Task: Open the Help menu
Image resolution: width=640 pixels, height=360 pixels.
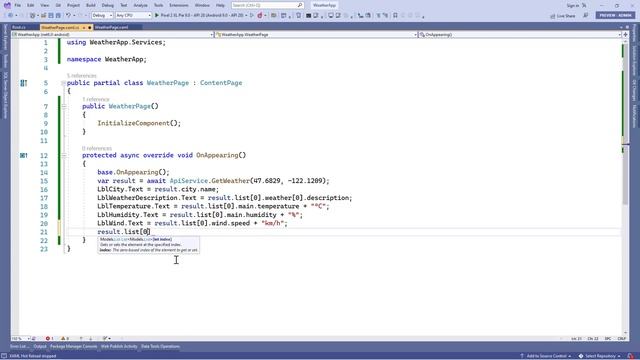Action: tap(220, 5)
